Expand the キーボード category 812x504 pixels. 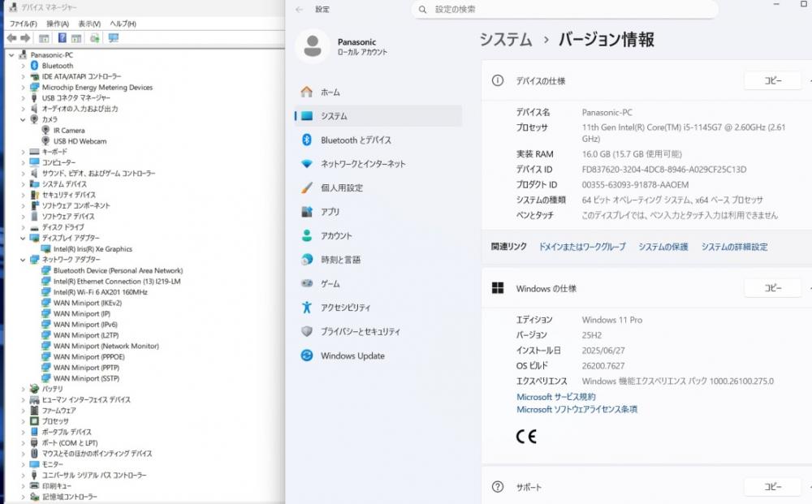pyautogui.click(x=23, y=152)
